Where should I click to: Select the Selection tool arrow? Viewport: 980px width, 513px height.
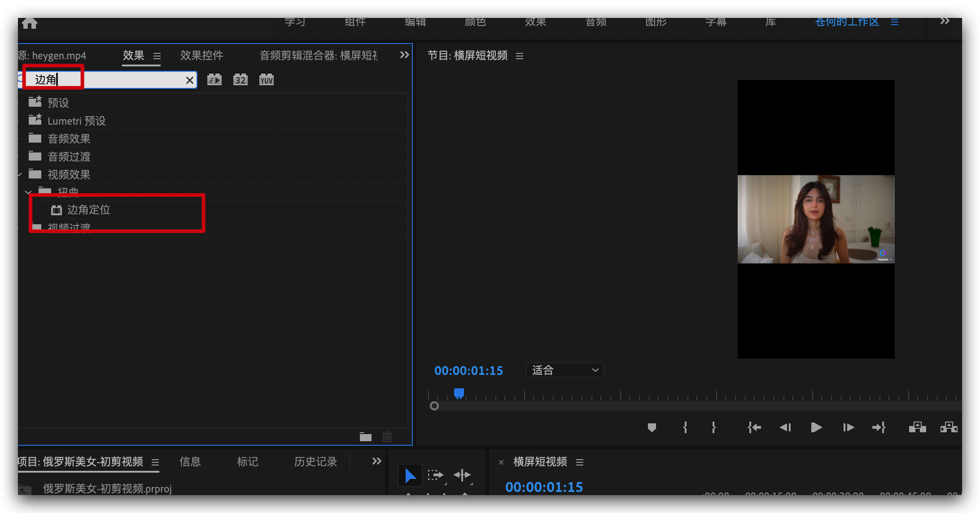click(x=410, y=475)
